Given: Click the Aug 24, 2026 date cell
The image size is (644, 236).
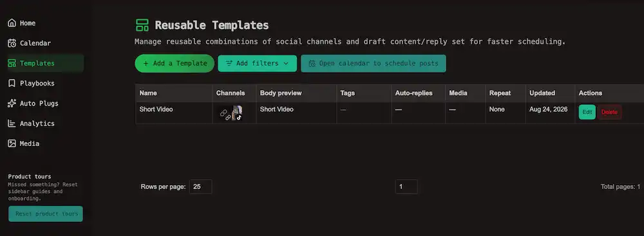Looking at the screenshot, I should (548, 109).
